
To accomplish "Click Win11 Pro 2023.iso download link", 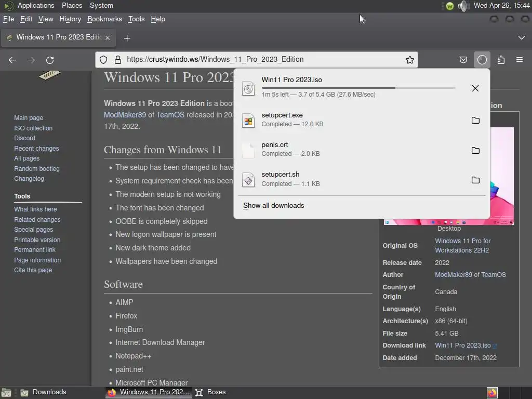I will tap(463, 345).
